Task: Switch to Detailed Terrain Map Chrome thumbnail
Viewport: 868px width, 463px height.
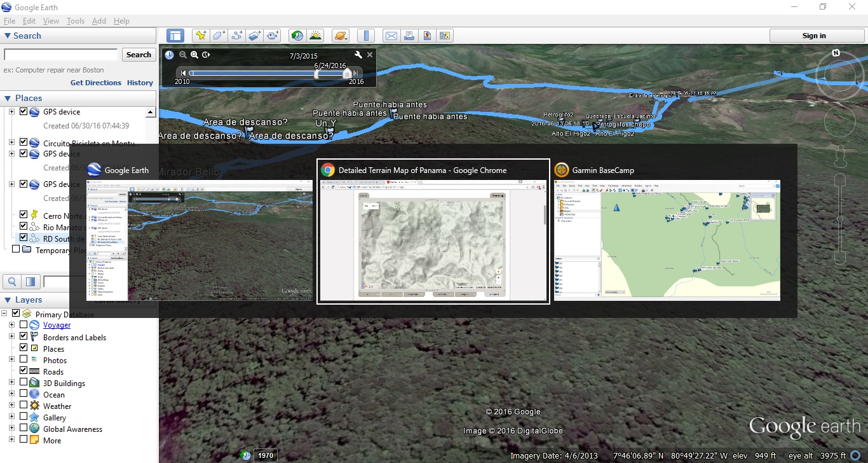Action: click(x=433, y=232)
